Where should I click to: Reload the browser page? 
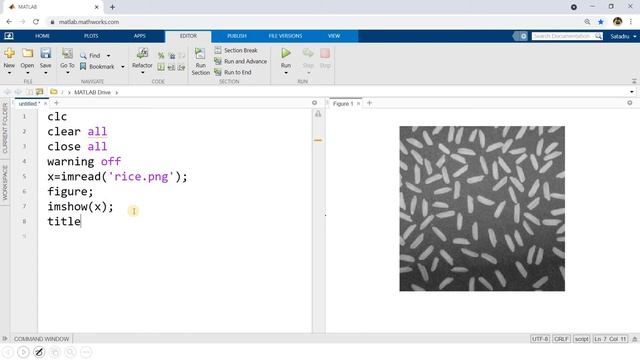click(36, 22)
